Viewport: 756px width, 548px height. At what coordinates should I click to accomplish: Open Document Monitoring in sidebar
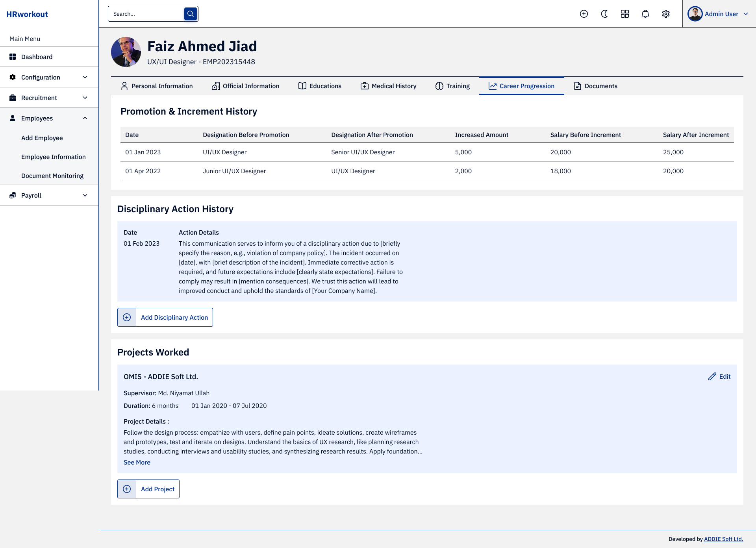pyautogui.click(x=52, y=176)
